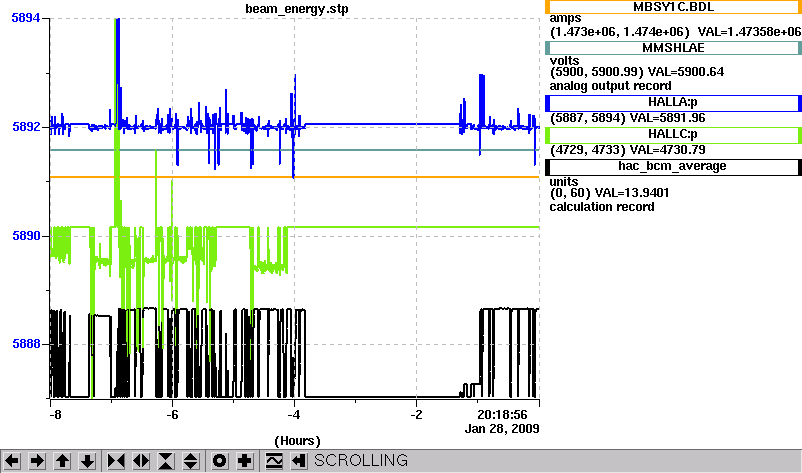
Task: Click the -2 hours x-axis label
Action: click(416, 415)
